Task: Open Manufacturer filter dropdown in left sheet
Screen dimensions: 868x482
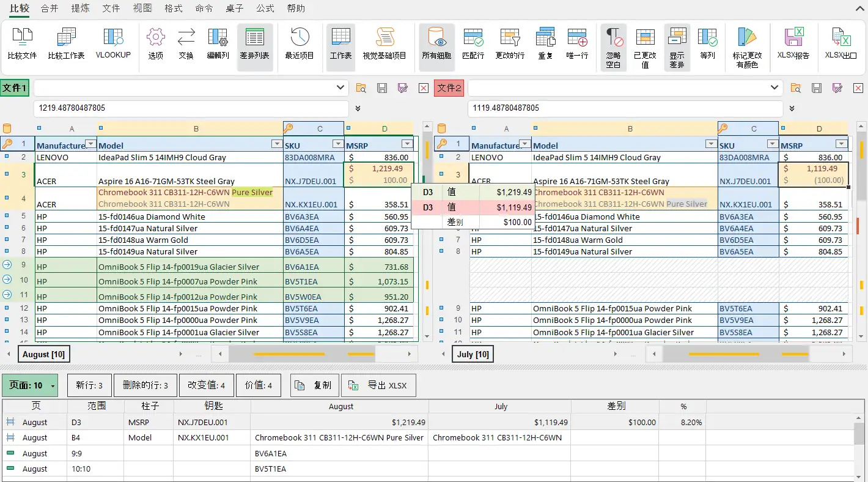Action: (90, 144)
